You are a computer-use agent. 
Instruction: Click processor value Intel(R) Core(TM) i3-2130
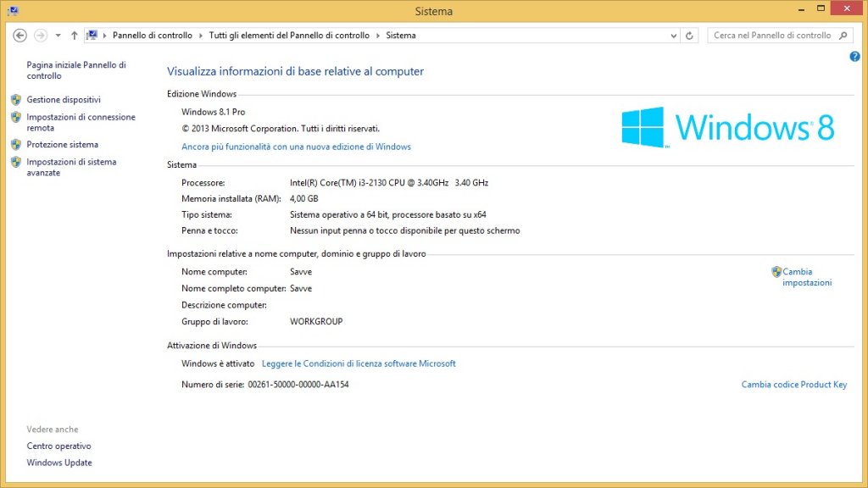(x=389, y=183)
